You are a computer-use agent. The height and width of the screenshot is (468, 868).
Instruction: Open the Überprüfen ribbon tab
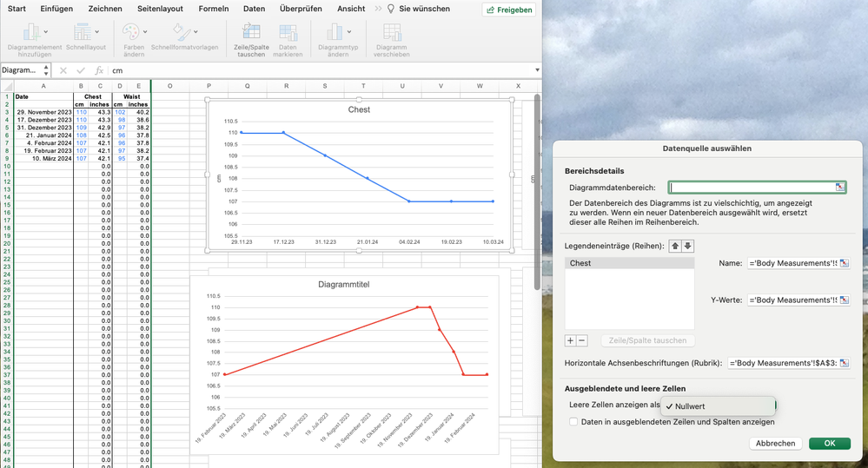click(301, 9)
